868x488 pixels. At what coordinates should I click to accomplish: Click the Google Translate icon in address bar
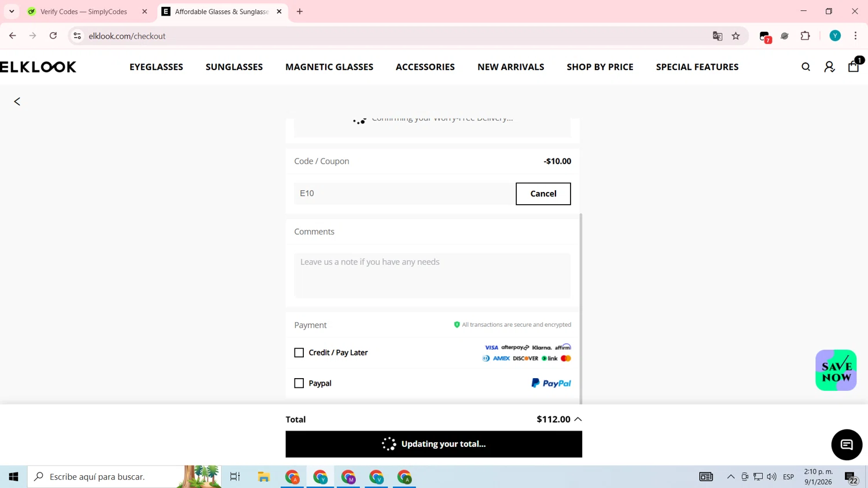pos(718,36)
